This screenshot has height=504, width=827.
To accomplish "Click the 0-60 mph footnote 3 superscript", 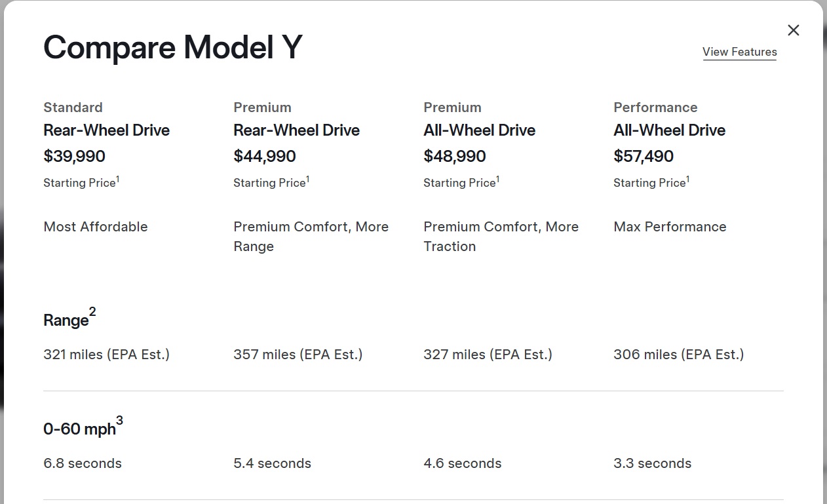I will [119, 421].
